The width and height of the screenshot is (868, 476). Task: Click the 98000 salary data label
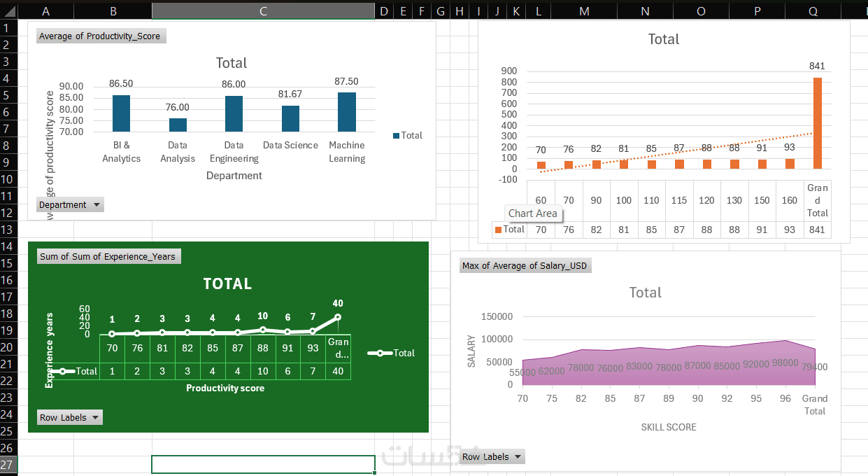point(785,363)
